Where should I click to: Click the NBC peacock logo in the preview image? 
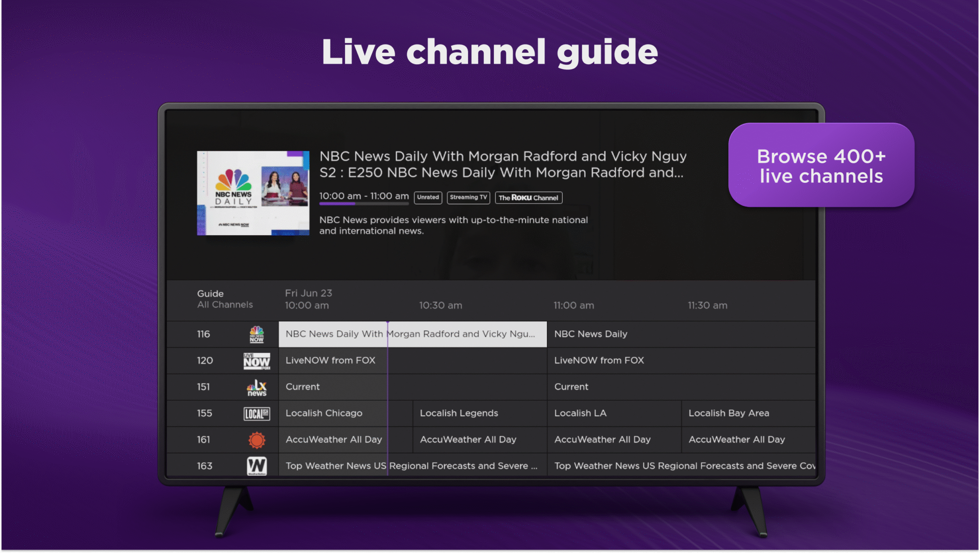233,179
